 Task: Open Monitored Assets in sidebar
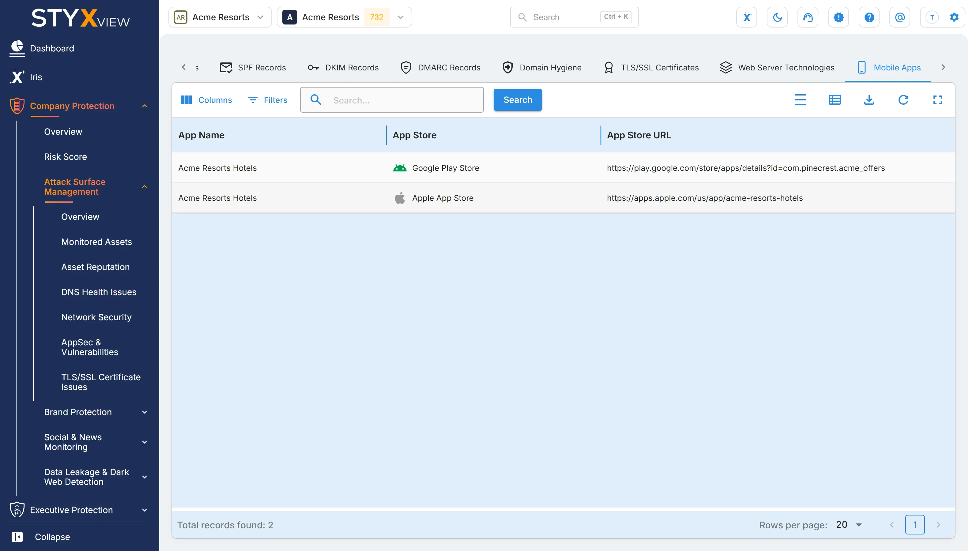point(96,242)
